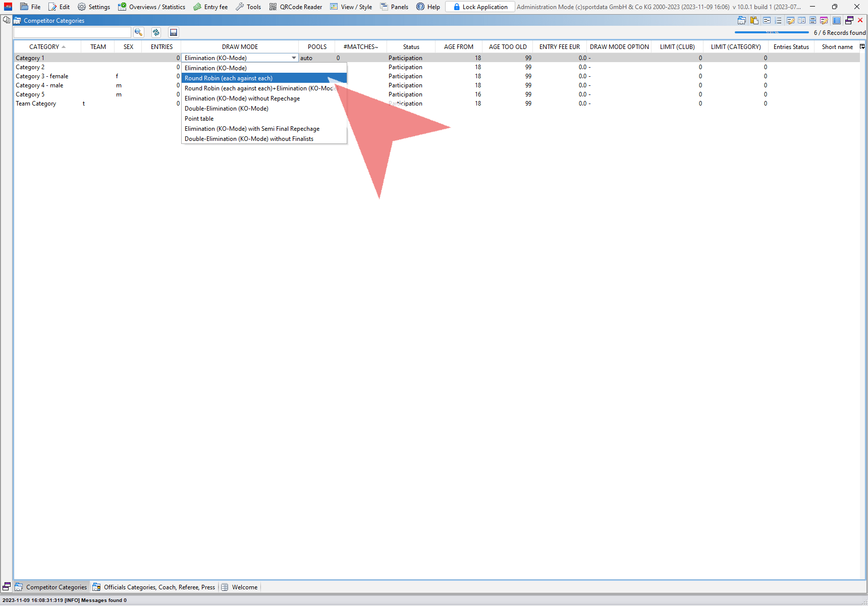Click the clipboard paste icon in panel header
The width and height of the screenshot is (868, 606).
[754, 20]
